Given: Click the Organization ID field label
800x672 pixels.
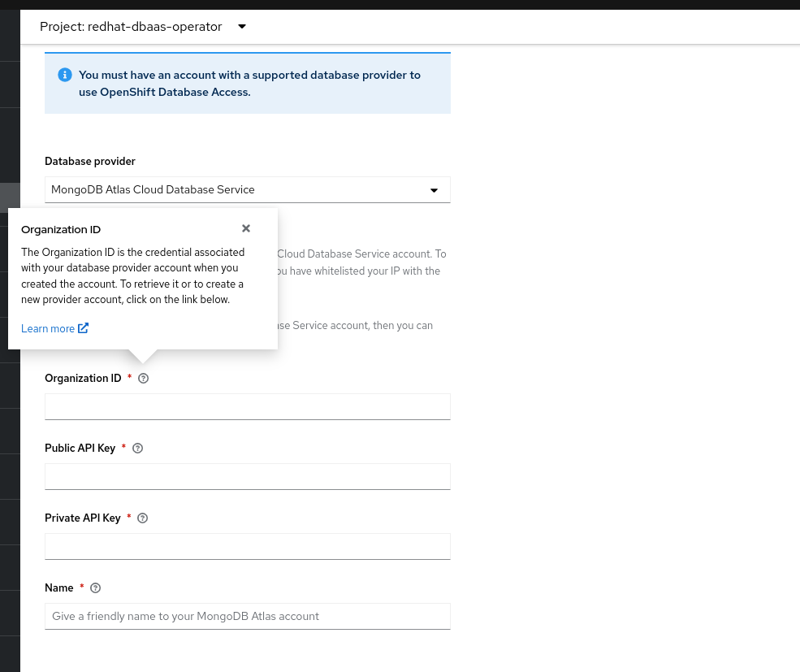Looking at the screenshot, I should pos(83,378).
